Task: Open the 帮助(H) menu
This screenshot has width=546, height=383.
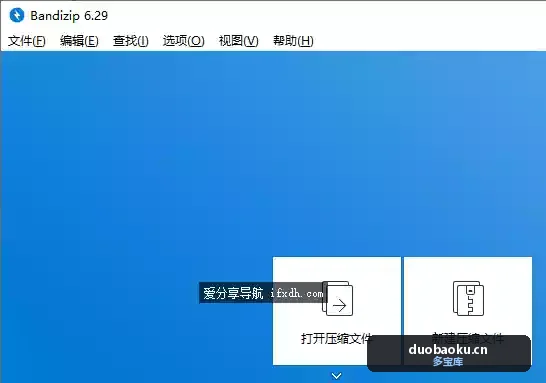Action: click(293, 41)
